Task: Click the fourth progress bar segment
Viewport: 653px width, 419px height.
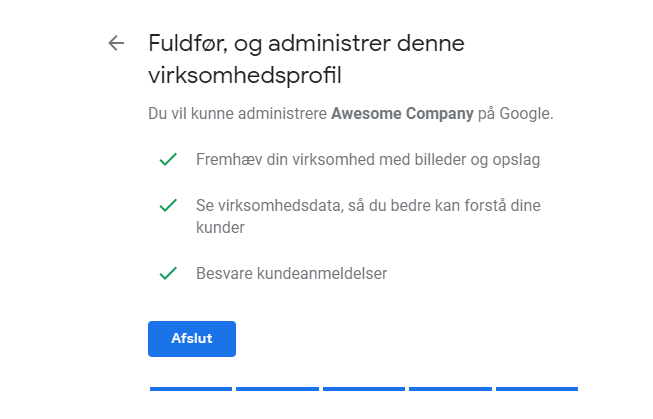Action: pos(450,389)
